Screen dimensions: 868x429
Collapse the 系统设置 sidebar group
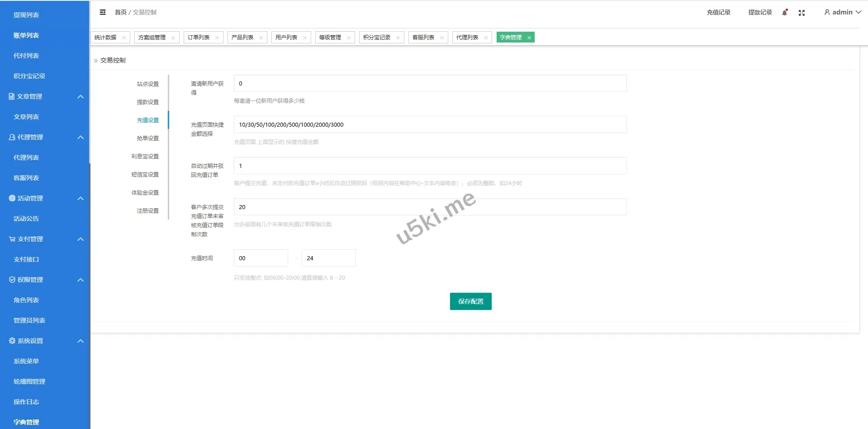tap(81, 341)
